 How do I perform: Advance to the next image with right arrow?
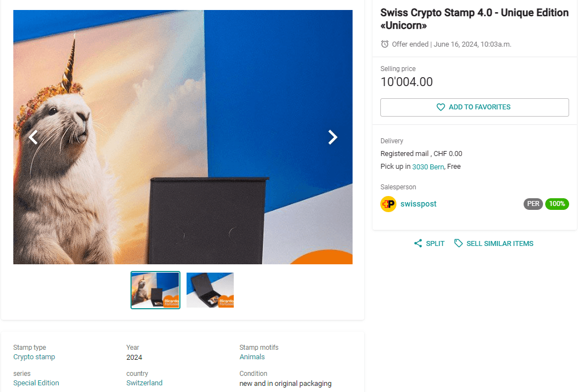click(x=333, y=137)
